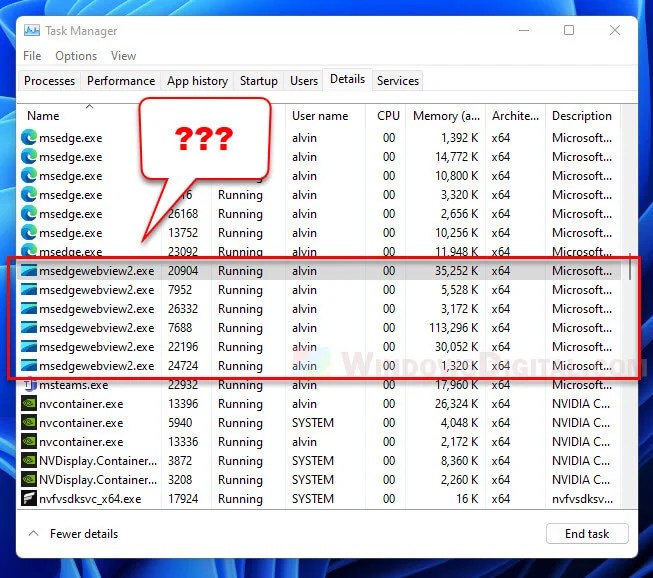Open the App history tab
This screenshot has width=653, height=578.
coord(197,81)
